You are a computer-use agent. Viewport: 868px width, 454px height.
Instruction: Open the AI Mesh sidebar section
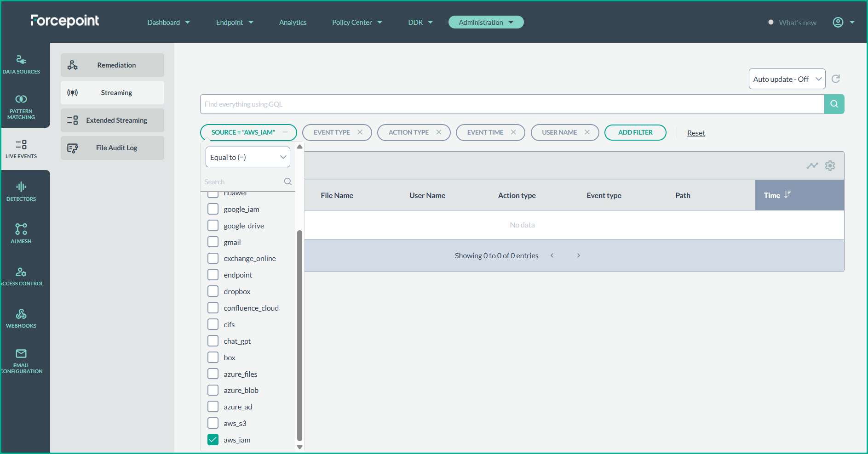pyautogui.click(x=21, y=233)
